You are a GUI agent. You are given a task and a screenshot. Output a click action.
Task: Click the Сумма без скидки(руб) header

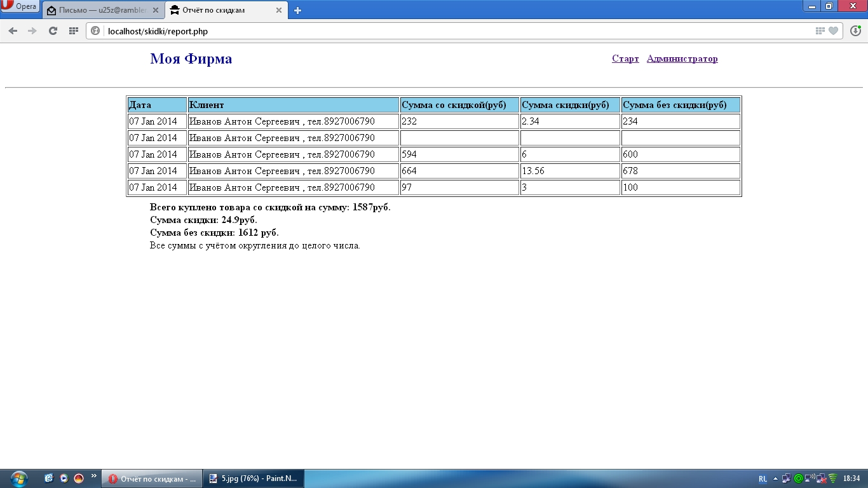681,105
